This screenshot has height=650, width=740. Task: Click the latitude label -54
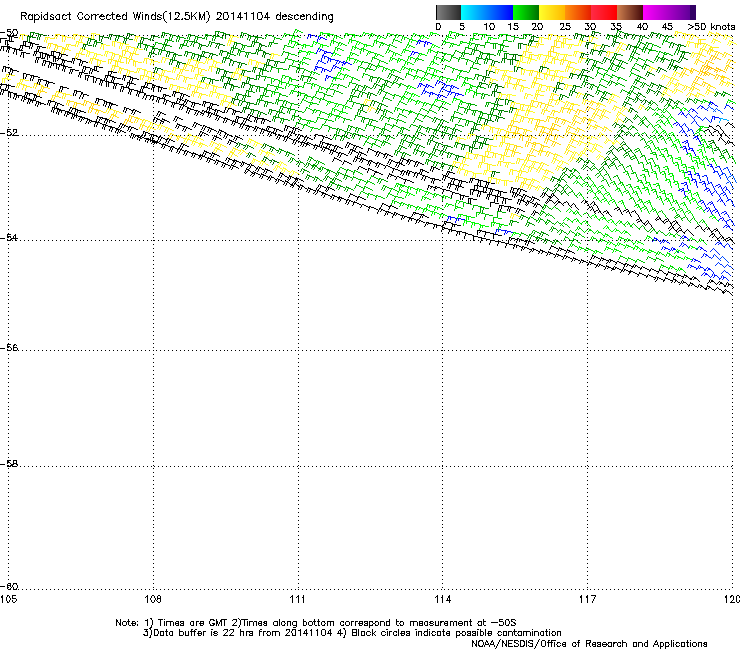click(9, 237)
